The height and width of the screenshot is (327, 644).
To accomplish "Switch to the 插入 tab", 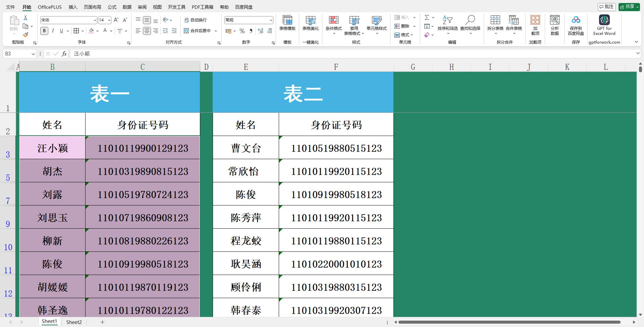I will [73, 7].
